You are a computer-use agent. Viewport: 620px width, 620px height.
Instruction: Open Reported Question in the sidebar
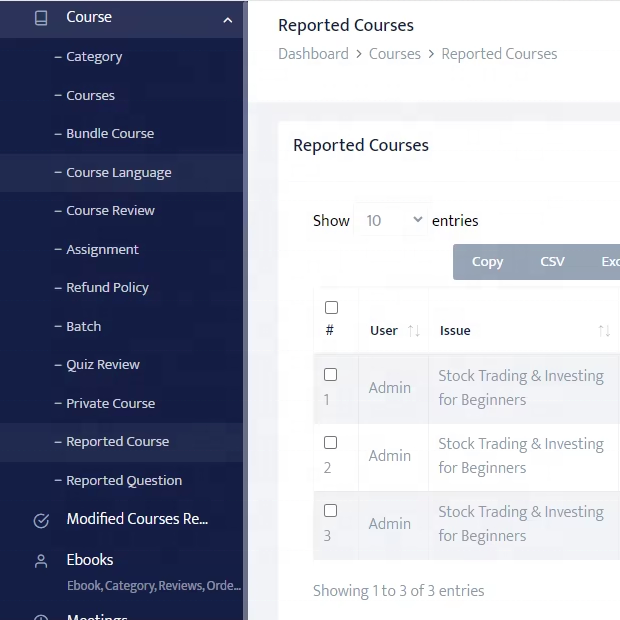click(124, 481)
